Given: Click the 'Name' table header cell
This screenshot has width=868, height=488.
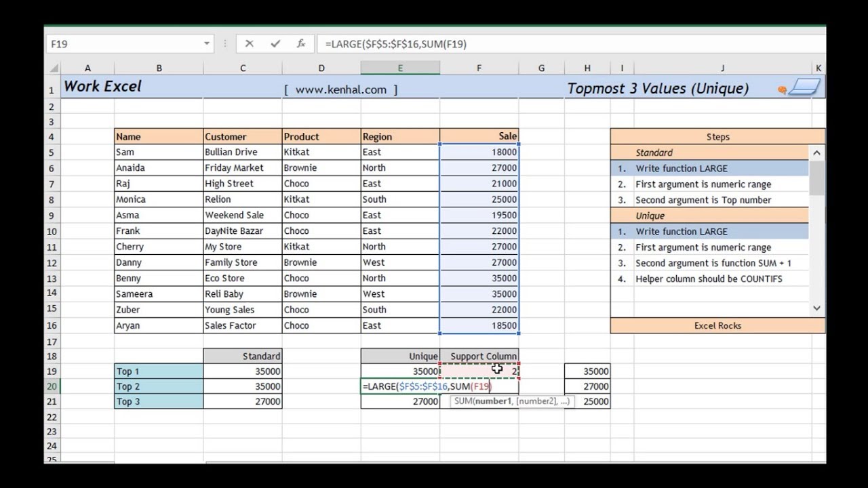Looking at the screenshot, I should tap(159, 136).
